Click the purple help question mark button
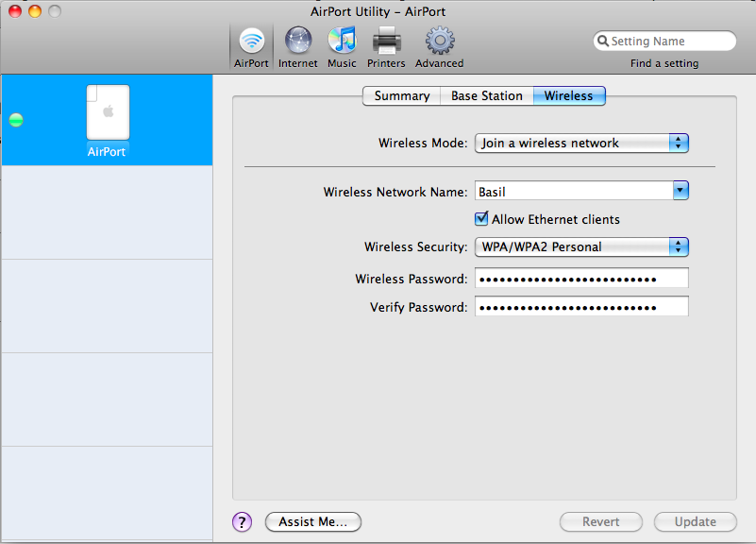 [242, 522]
